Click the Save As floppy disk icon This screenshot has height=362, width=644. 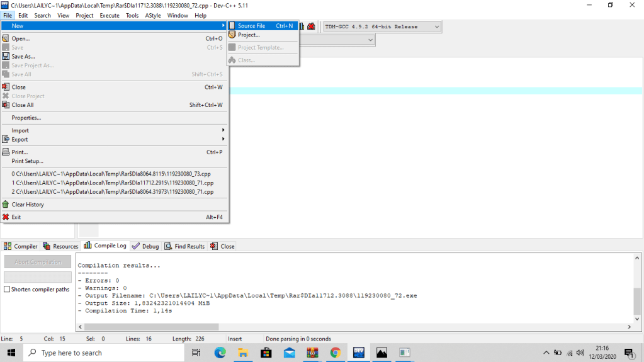pos(6,57)
